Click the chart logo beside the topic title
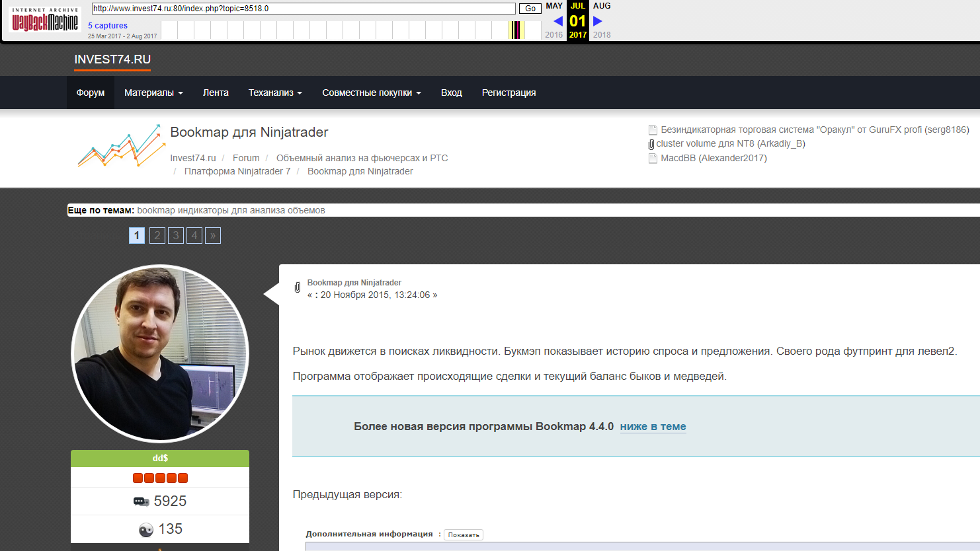The image size is (980, 551). coord(120,146)
